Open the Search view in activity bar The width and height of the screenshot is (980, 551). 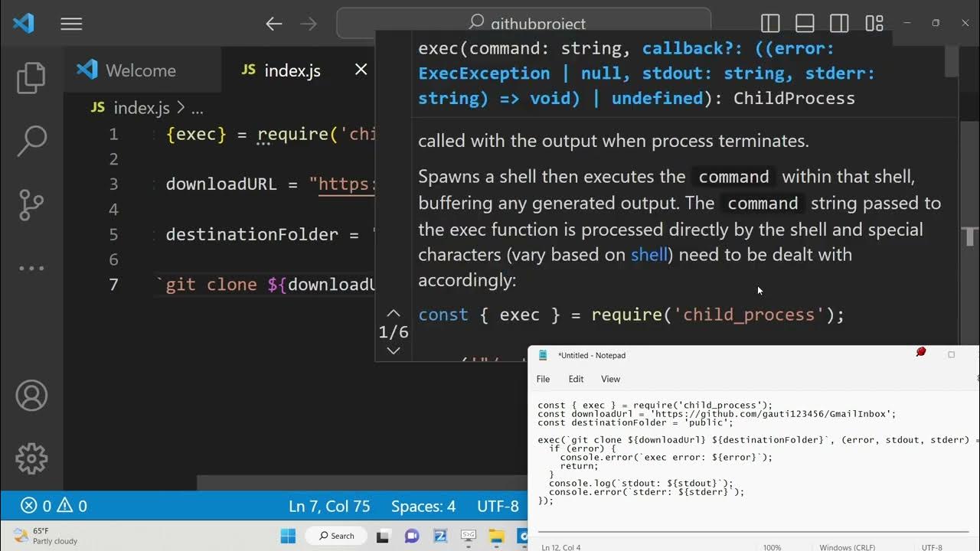coord(31,141)
